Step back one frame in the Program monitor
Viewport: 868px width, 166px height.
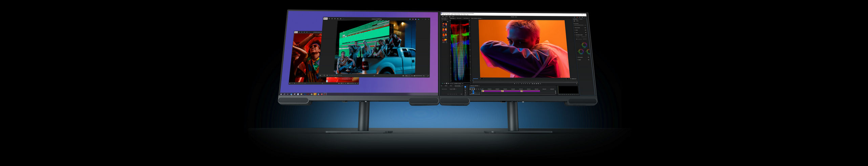pos(524,84)
